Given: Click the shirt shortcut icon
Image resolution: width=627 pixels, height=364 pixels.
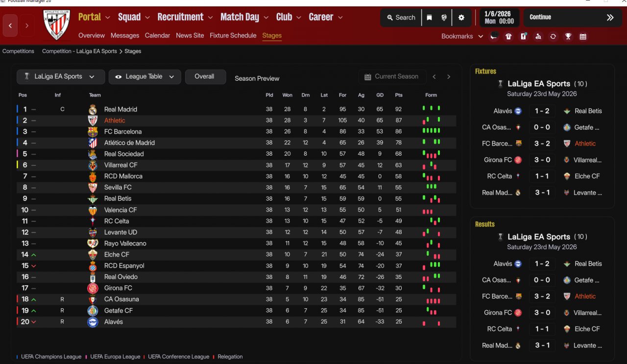Looking at the screenshot, I should click(x=508, y=36).
